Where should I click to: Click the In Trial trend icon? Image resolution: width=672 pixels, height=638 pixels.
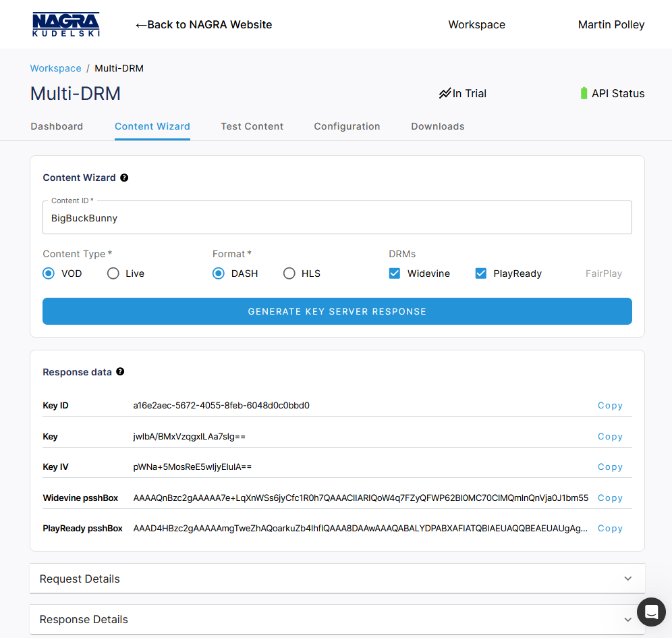point(445,94)
